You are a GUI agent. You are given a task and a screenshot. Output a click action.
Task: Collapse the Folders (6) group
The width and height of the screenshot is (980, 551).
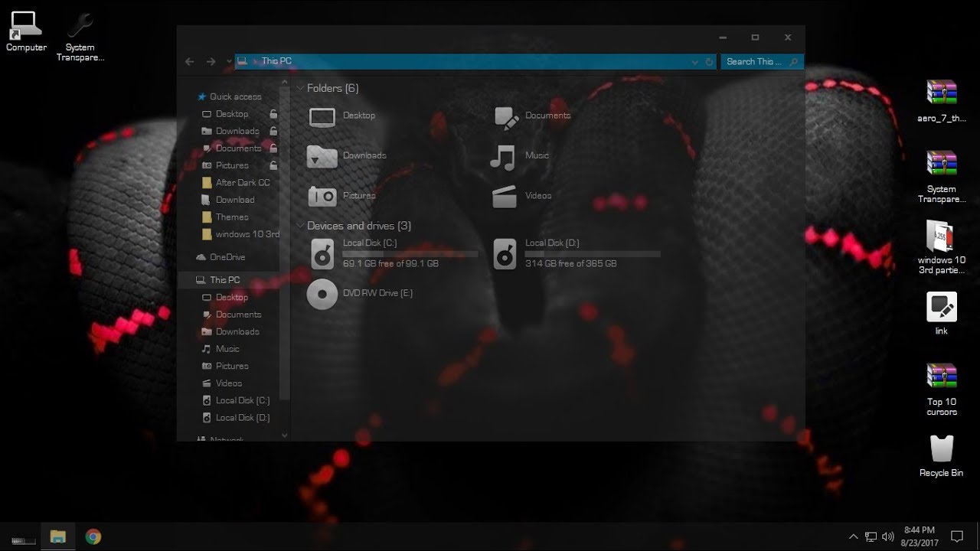pyautogui.click(x=300, y=89)
